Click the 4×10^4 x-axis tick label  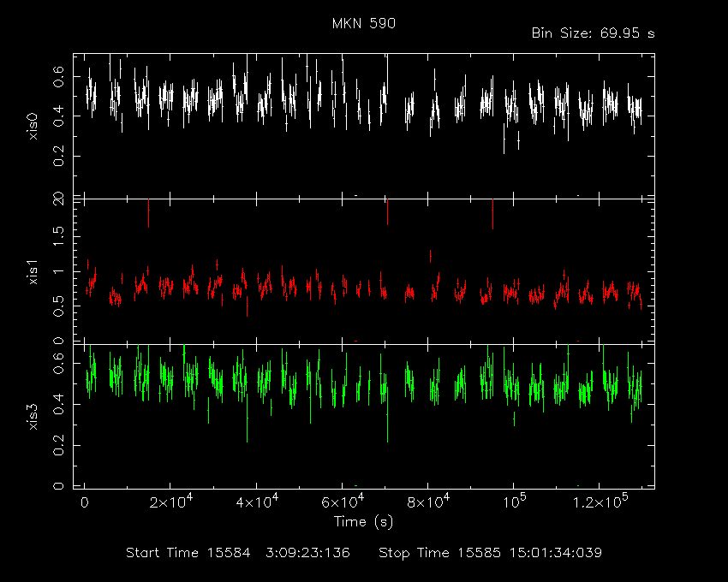[257, 502]
